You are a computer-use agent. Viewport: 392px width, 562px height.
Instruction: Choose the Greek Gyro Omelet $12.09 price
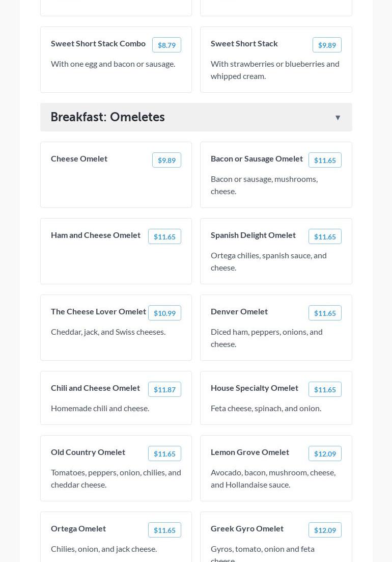[325, 530]
